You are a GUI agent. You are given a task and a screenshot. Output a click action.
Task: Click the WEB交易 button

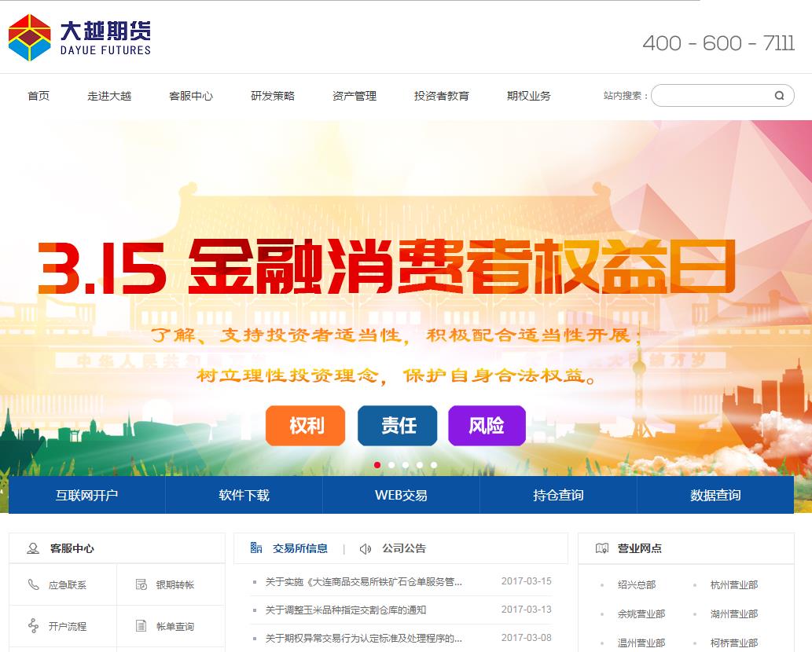[x=402, y=495]
